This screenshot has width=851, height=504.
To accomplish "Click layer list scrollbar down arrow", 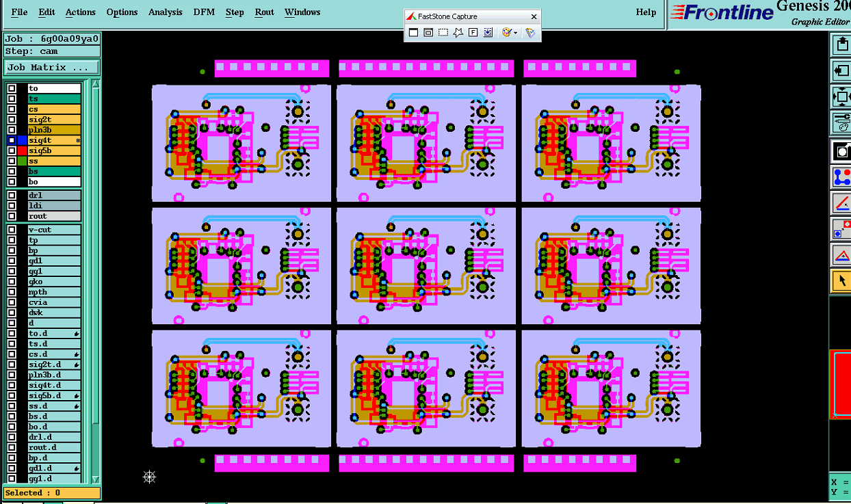I will tap(96, 479).
